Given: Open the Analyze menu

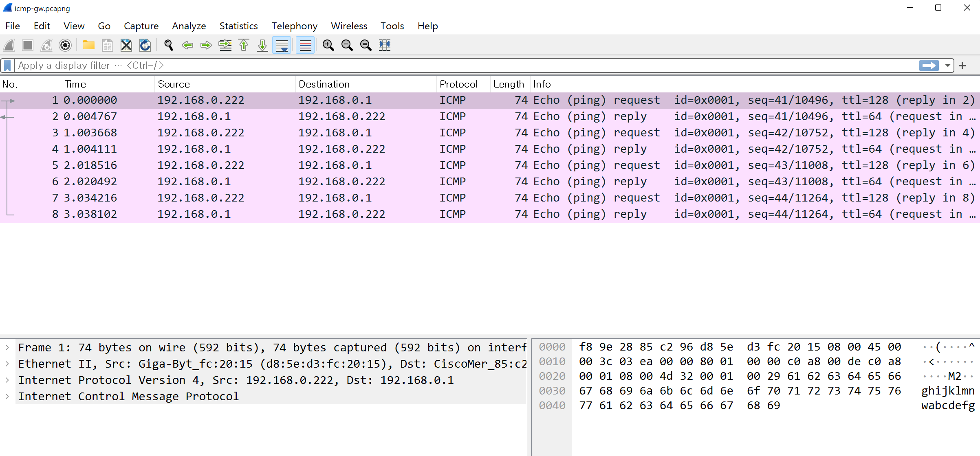Looking at the screenshot, I should pos(189,26).
